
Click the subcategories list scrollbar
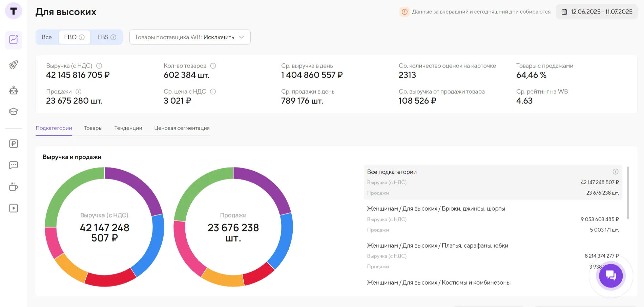tap(628, 193)
